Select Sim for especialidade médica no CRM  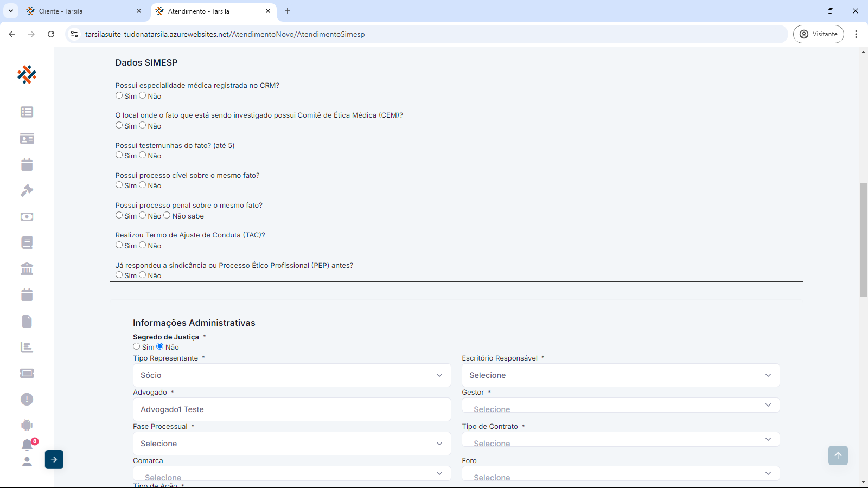tap(119, 95)
